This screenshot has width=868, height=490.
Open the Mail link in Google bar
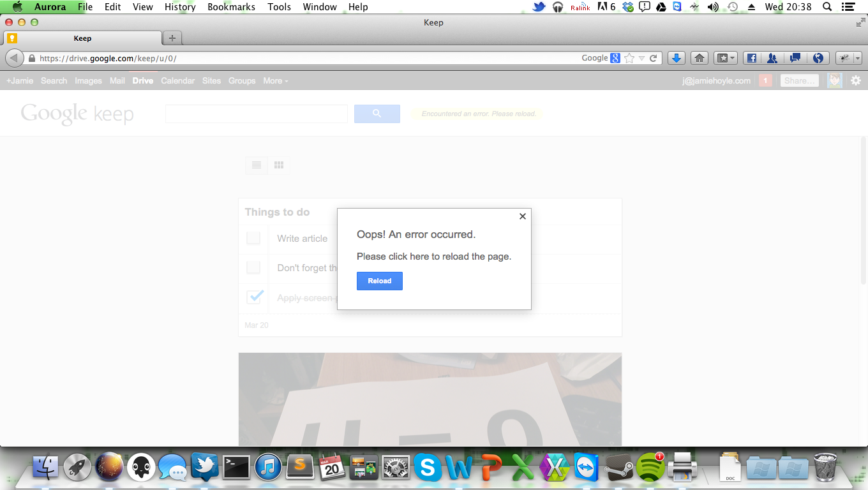[x=117, y=81]
